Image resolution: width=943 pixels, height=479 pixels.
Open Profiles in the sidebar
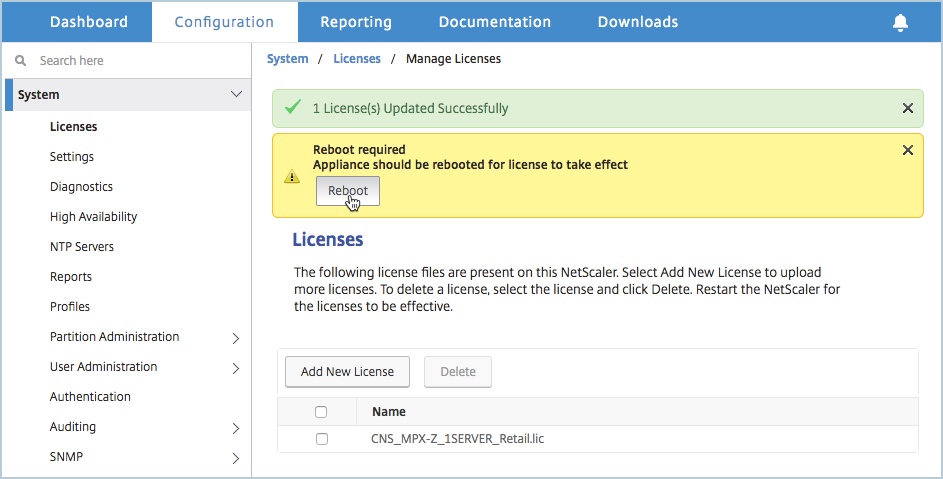click(x=70, y=306)
